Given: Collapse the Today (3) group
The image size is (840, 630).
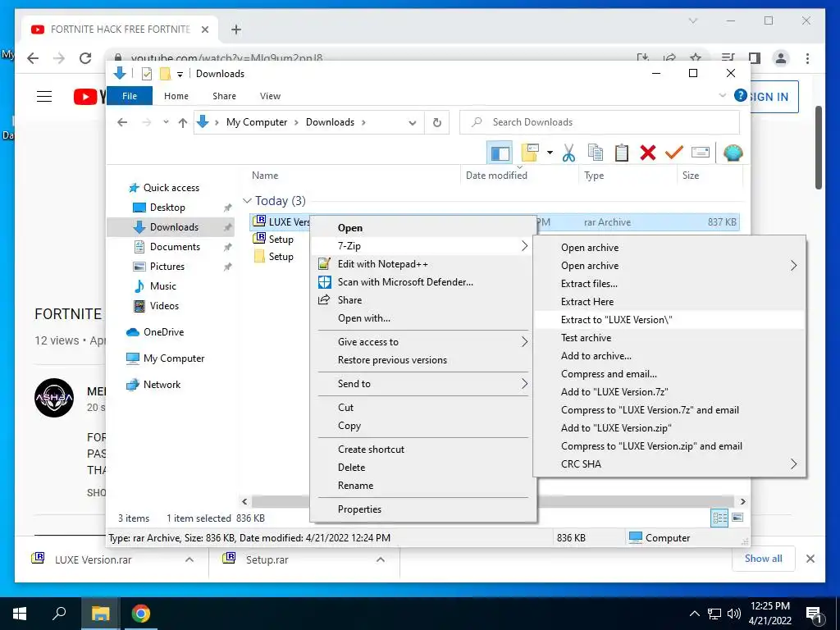Looking at the screenshot, I should [247, 201].
